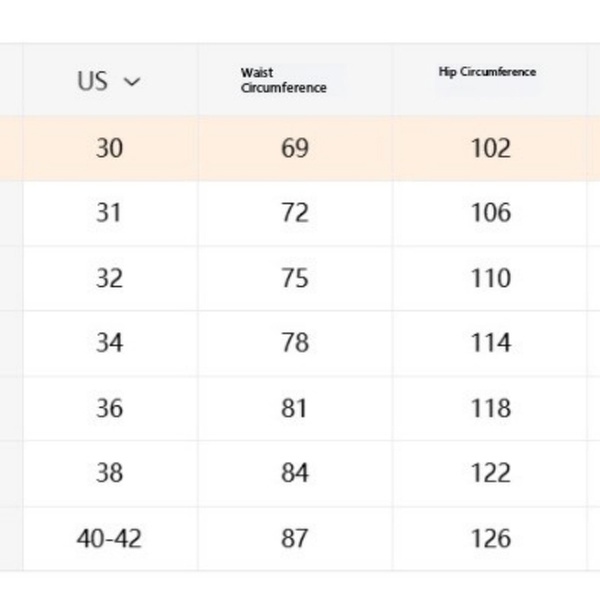Viewport: 600px width, 600px height.
Task: Select US size 36 cell
Action: point(109,408)
